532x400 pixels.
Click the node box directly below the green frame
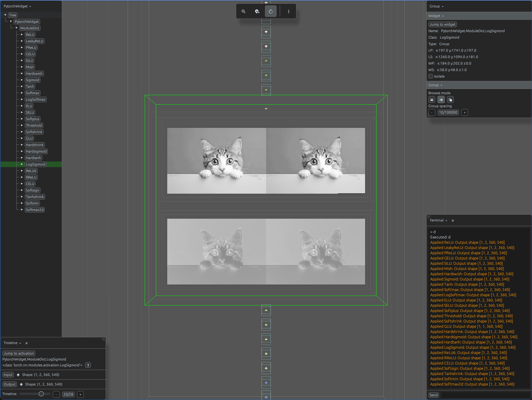tap(266, 310)
